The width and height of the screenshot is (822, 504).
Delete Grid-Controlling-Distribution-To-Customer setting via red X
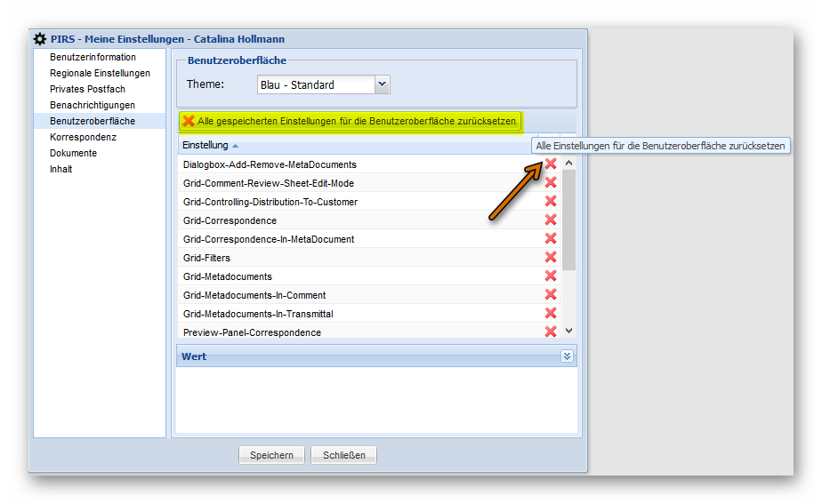point(551,201)
